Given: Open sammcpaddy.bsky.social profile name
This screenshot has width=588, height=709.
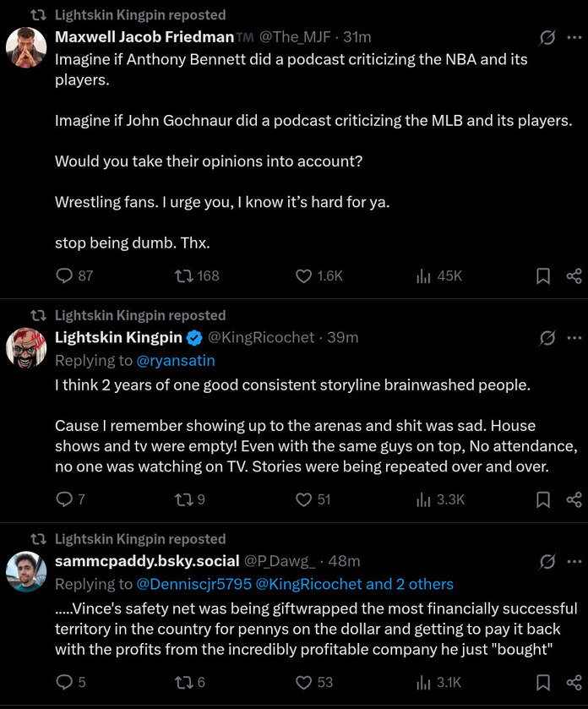Looking at the screenshot, I should [147, 562].
